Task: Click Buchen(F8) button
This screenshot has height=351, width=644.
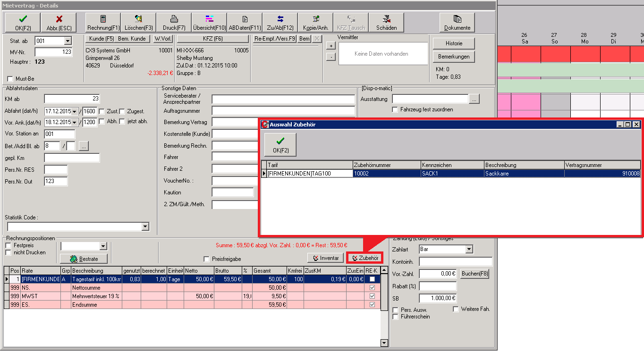Action: click(x=475, y=274)
